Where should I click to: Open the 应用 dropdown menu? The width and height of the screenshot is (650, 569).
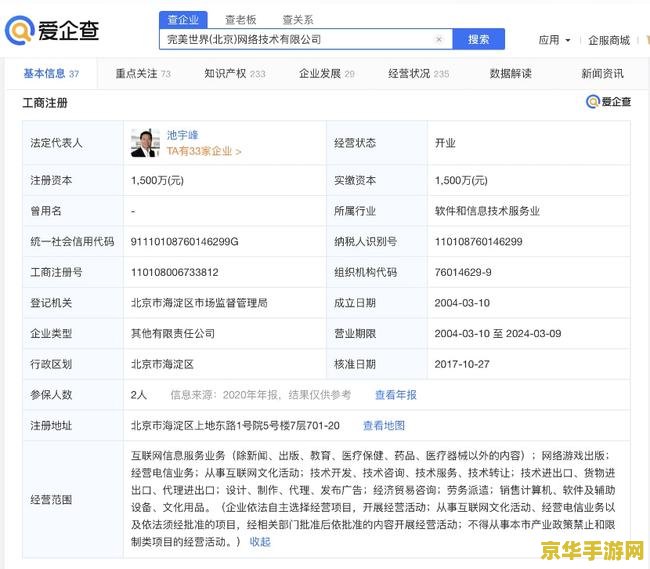pyautogui.click(x=554, y=40)
